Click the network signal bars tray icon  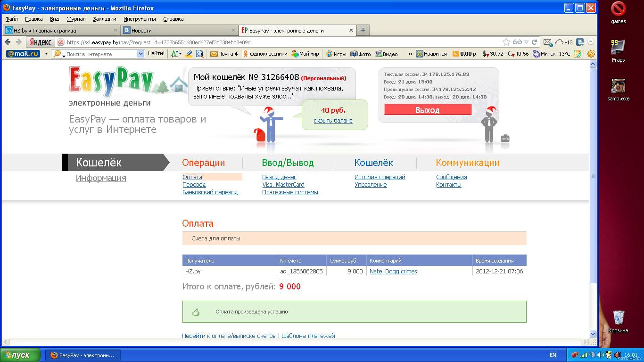click(584, 355)
